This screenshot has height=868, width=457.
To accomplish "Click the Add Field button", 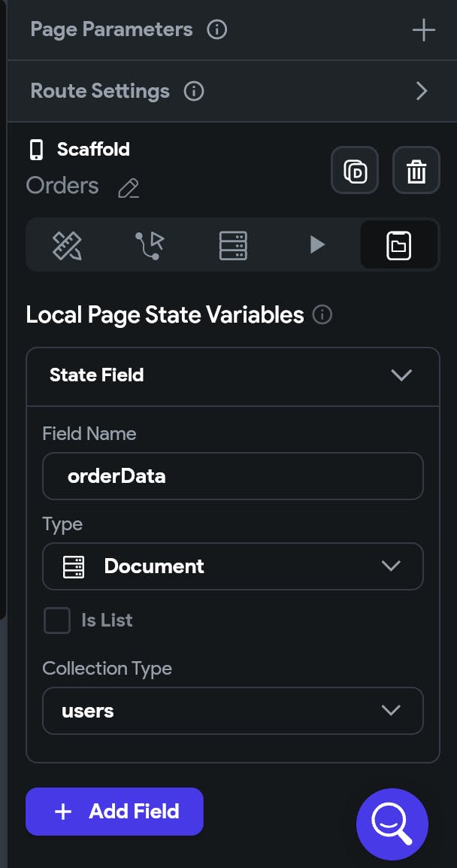I will click(x=114, y=812).
